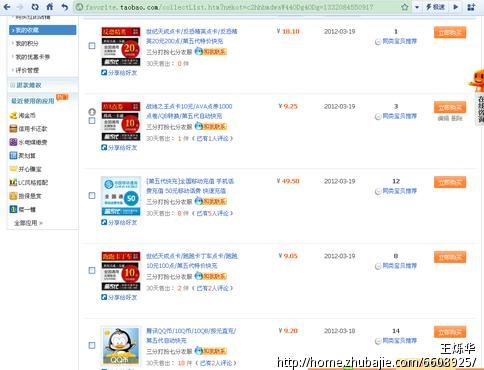
Task: Click orange buy button for ¥49.50 item
Action: pyautogui.click(x=450, y=182)
